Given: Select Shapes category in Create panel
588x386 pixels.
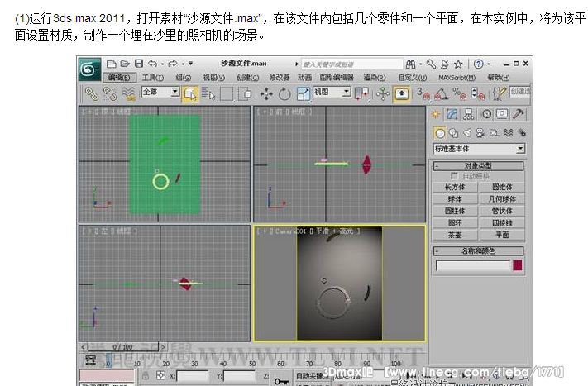Looking at the screenshot, I should (x=454, y=133).
